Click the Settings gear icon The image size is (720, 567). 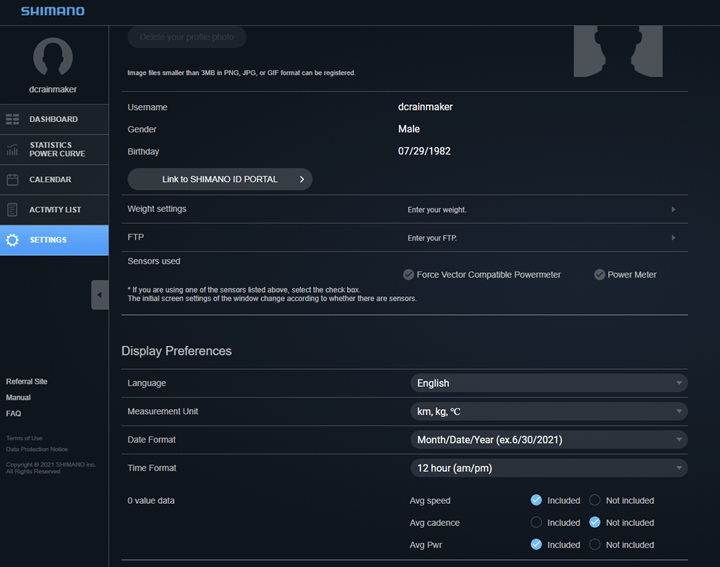(12, 240)
